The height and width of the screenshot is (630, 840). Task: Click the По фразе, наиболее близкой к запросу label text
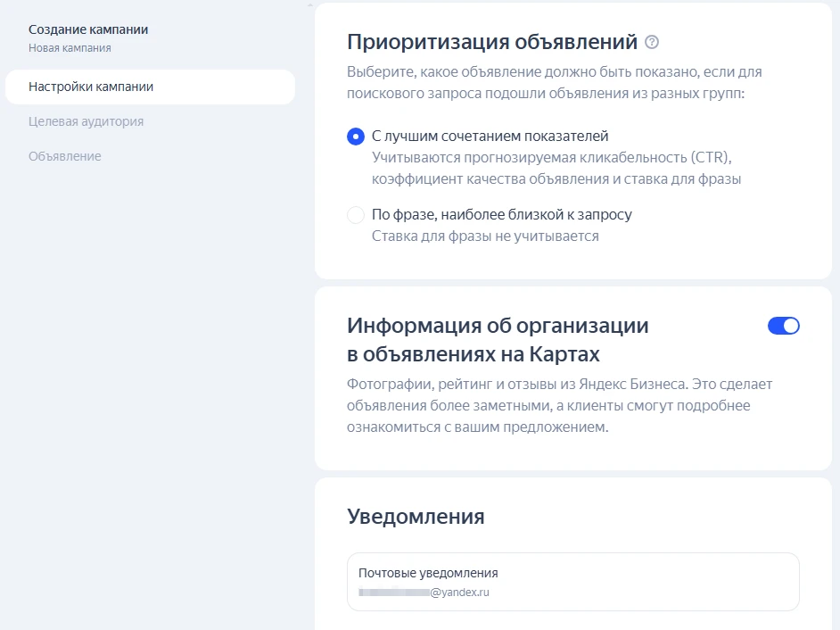click(x=501, y=215)
